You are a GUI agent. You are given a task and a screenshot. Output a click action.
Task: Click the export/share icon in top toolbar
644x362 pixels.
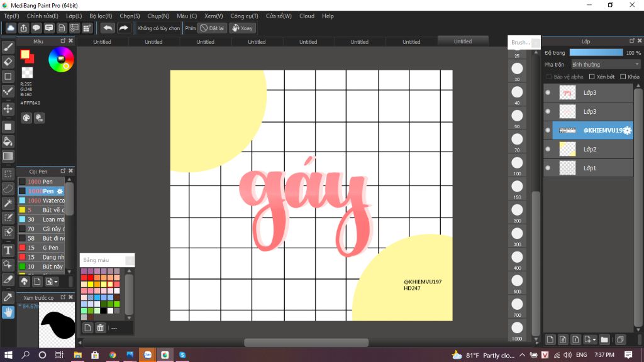23,28
